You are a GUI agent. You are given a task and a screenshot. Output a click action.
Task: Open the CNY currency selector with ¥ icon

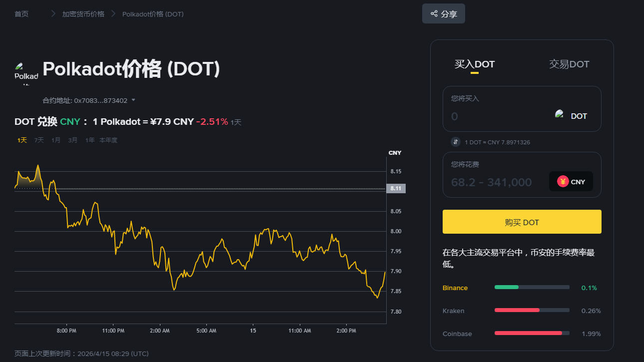571,182
